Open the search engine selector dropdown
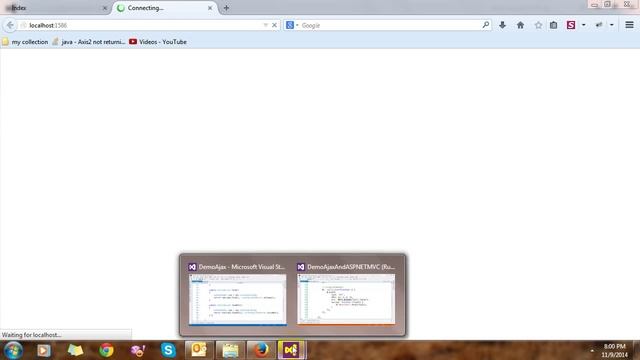This screenshot has height=360, width=640. [292, 25]
